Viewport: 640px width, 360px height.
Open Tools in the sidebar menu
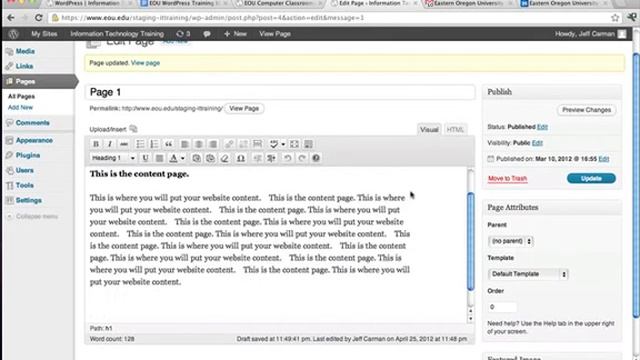pos(24,185)
